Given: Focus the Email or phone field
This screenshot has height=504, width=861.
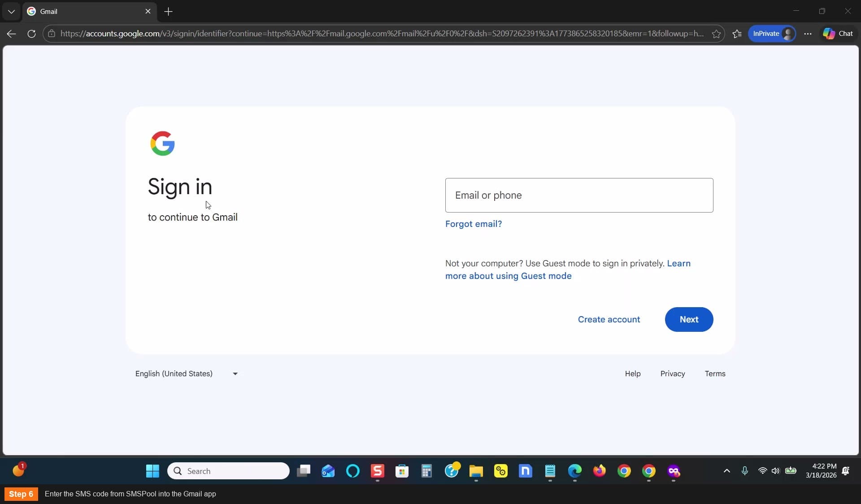Looking at the screenshot, I should [579, 195].
